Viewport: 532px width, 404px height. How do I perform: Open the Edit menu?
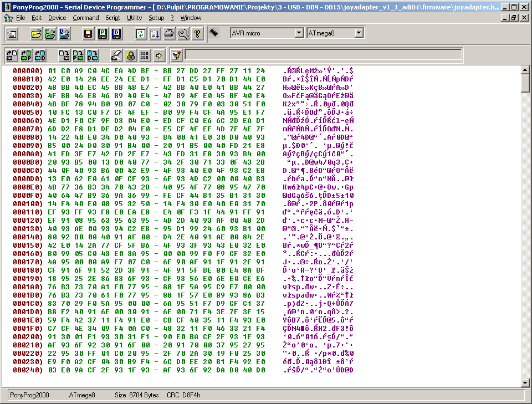coord(37,18)
